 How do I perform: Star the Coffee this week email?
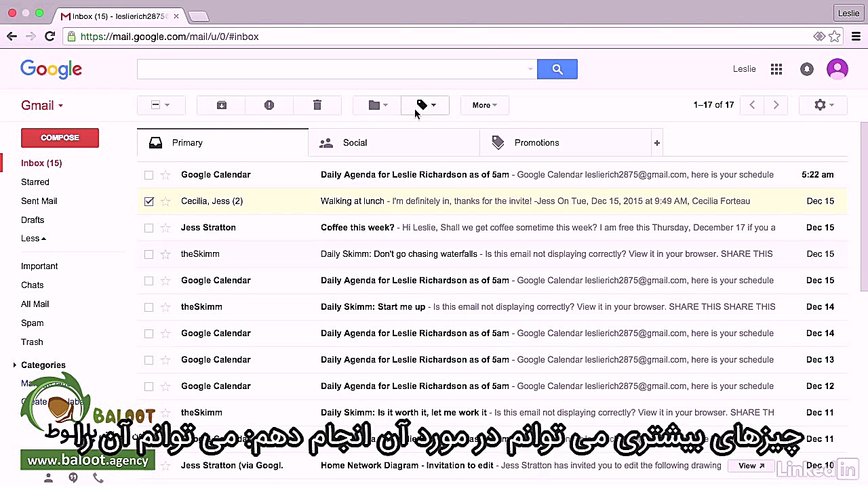tap(165, 227)
